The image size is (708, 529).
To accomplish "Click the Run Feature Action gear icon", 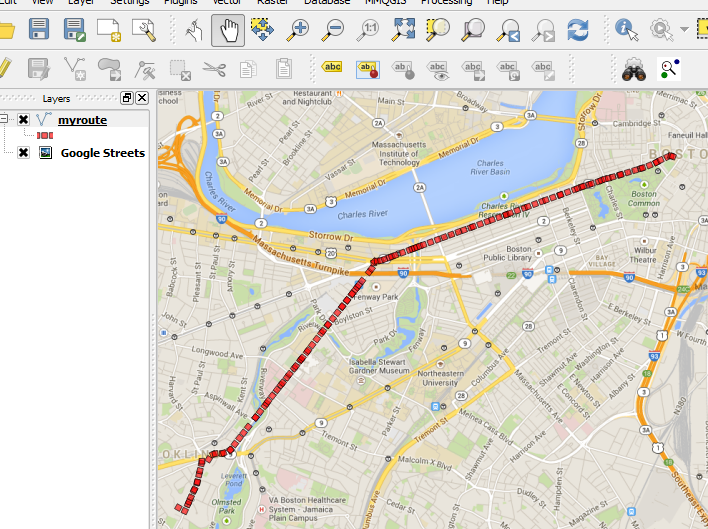I will click(x=661, y=30).
